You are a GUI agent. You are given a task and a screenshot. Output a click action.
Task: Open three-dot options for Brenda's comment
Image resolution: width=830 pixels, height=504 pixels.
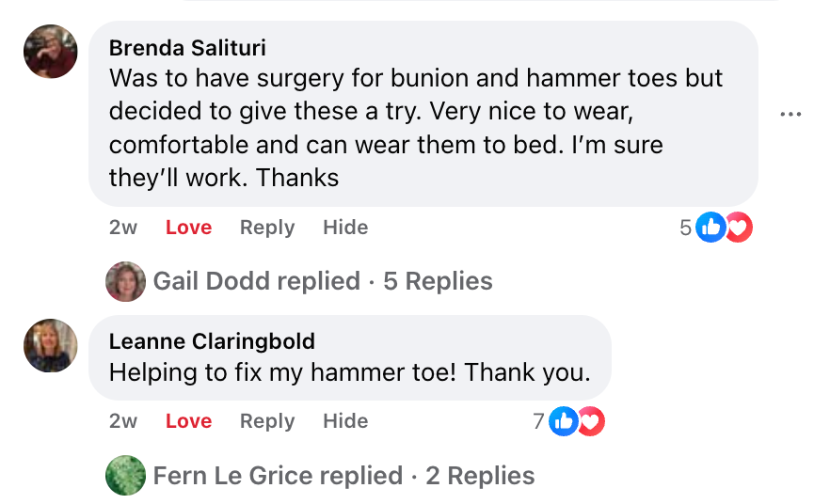point(790,115)
